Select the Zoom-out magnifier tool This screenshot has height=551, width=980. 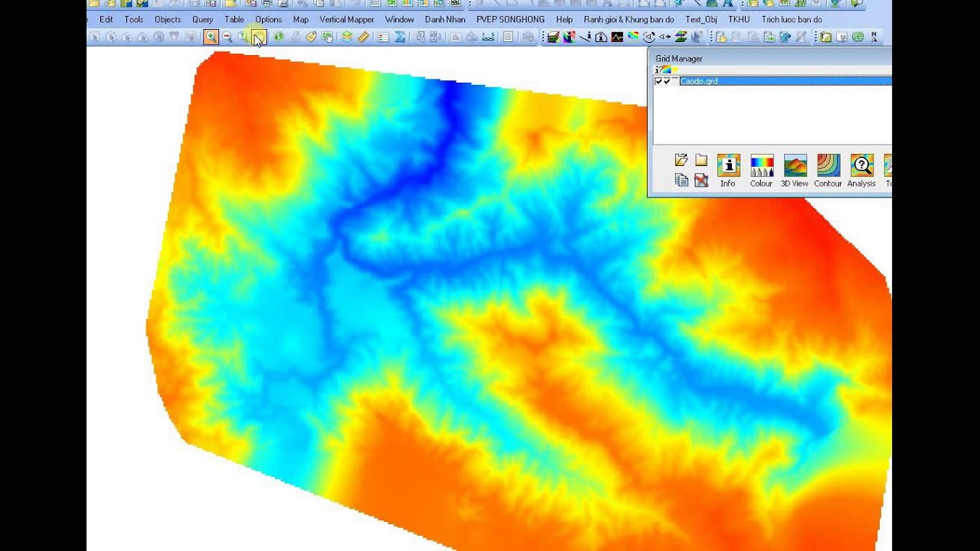pyautogui.click(x=227, y=37)
